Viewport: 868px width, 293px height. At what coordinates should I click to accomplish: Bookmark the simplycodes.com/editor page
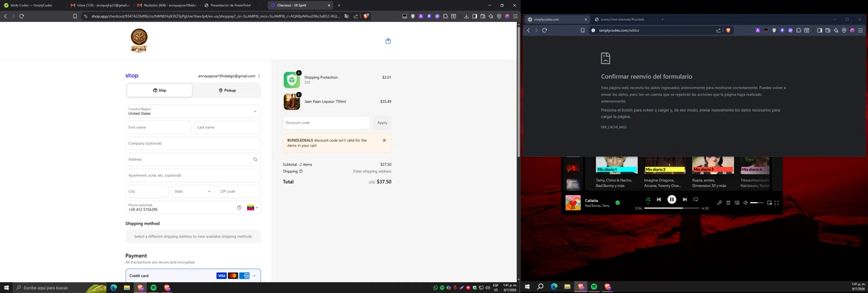coord(583,30)
